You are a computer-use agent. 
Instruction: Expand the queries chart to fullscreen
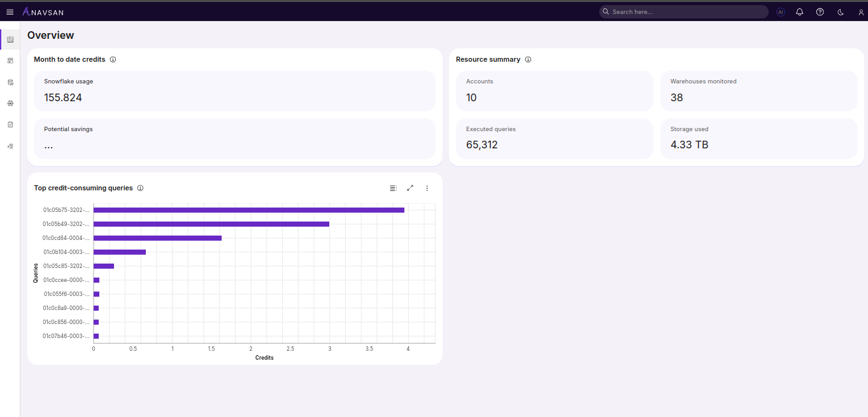(x=410, y=188)
